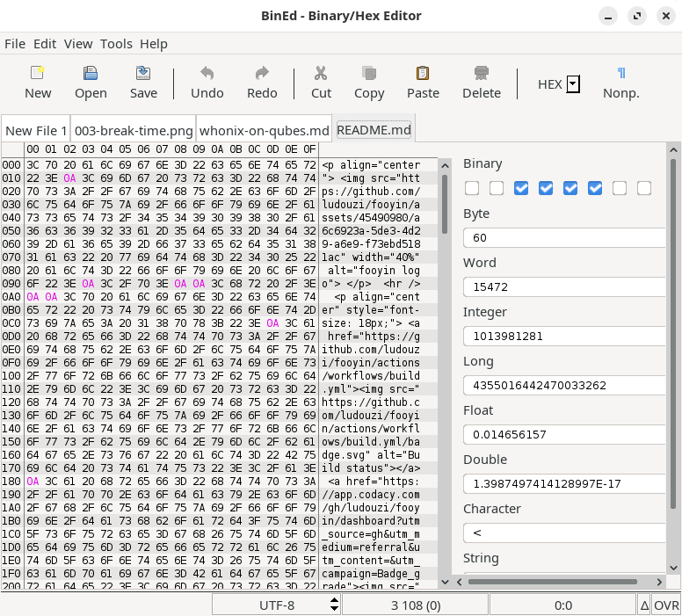682x616 pixels.
Task: Uncheck the fifth binary bit checkbox
Action: [x=570, y=188]
